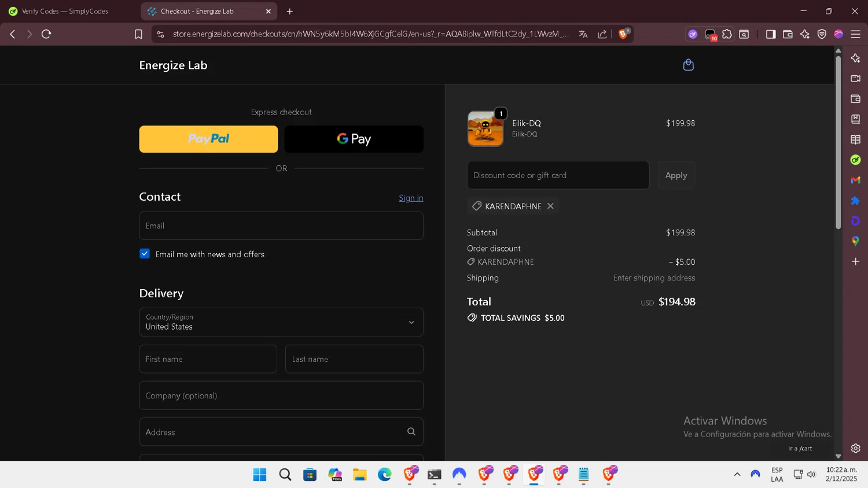Uncheck Email me with news and offers
Image resolution: width=868 pixels, height=488 pixels.
(145, 254)
